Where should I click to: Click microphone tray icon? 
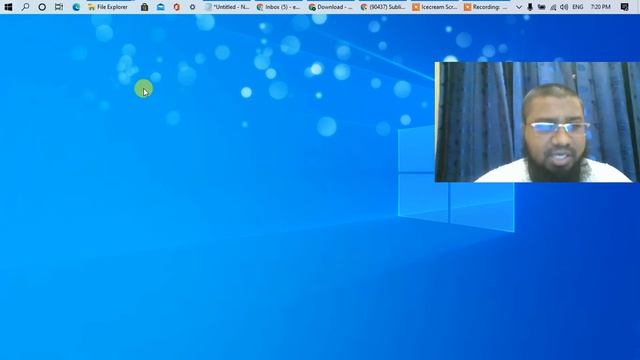530,7
